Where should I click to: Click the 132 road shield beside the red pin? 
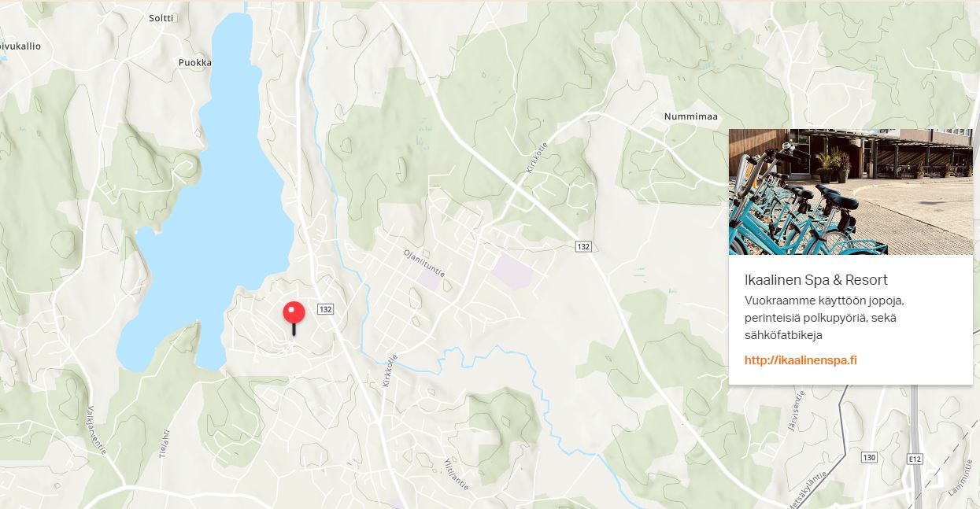click(x=326, y=309)
